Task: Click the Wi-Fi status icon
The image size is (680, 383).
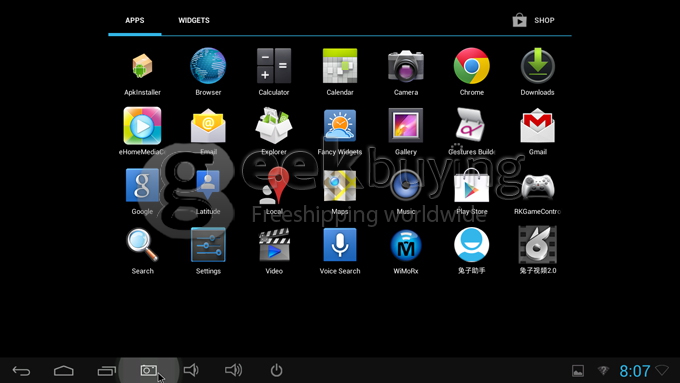Action: 603,370
